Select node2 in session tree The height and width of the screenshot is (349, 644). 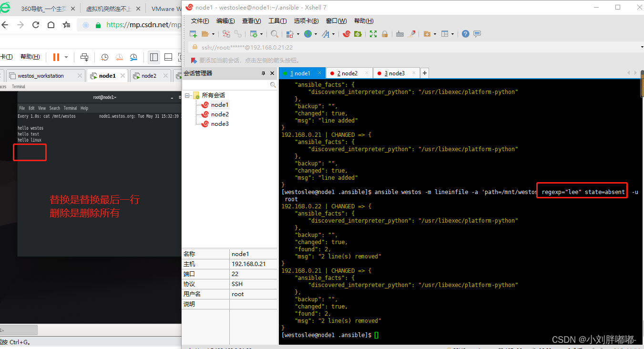220,114
